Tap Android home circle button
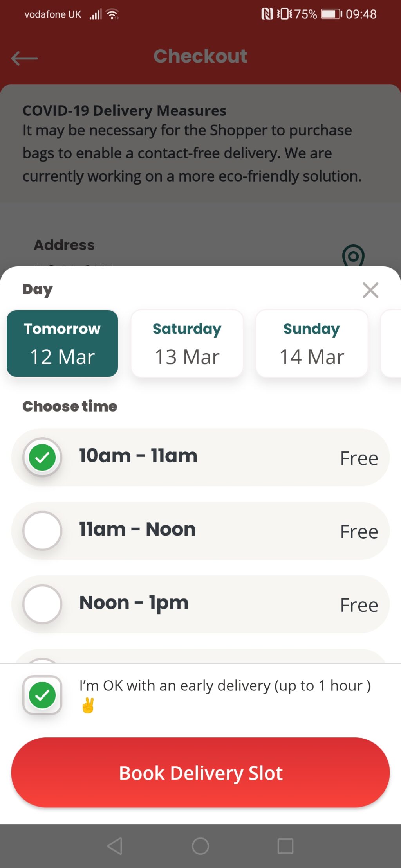Screen dimensions: 401x868 200,846
